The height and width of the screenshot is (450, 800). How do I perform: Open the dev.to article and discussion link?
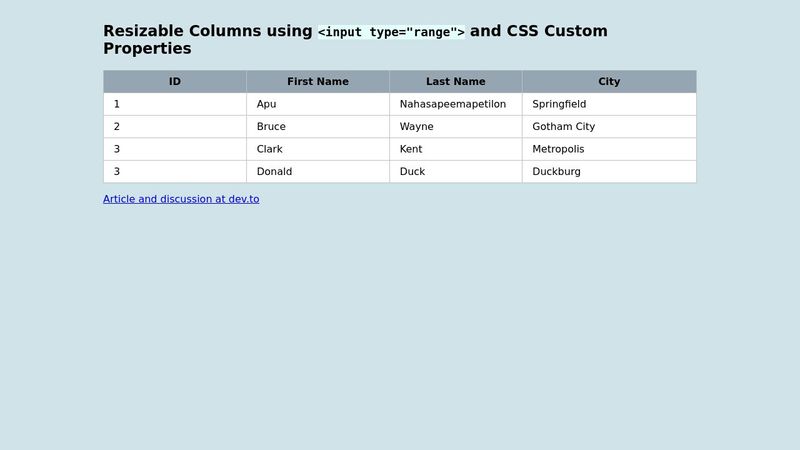[181, 199]
